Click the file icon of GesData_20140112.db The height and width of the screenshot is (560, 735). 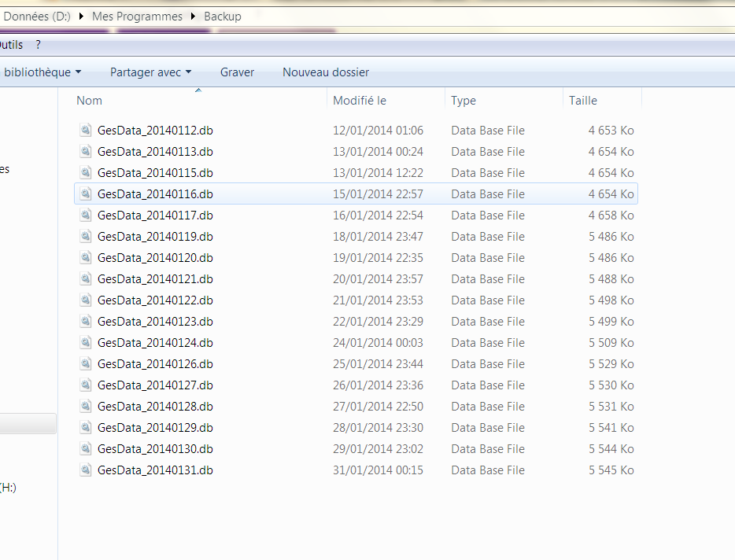(86, 131)
